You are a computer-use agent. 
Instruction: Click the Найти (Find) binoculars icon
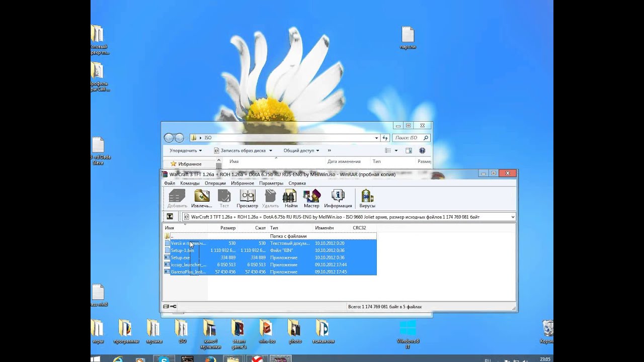(x=290, y=199)
